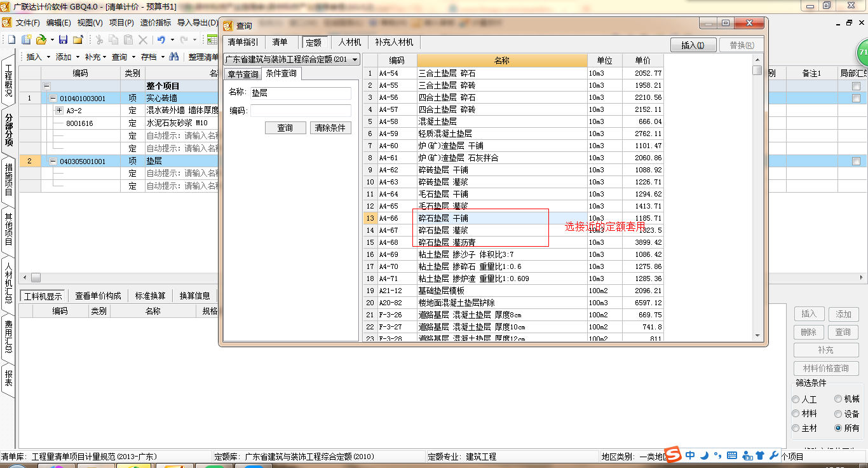Open the Undo history dropdown arrow

coord(172,40)
